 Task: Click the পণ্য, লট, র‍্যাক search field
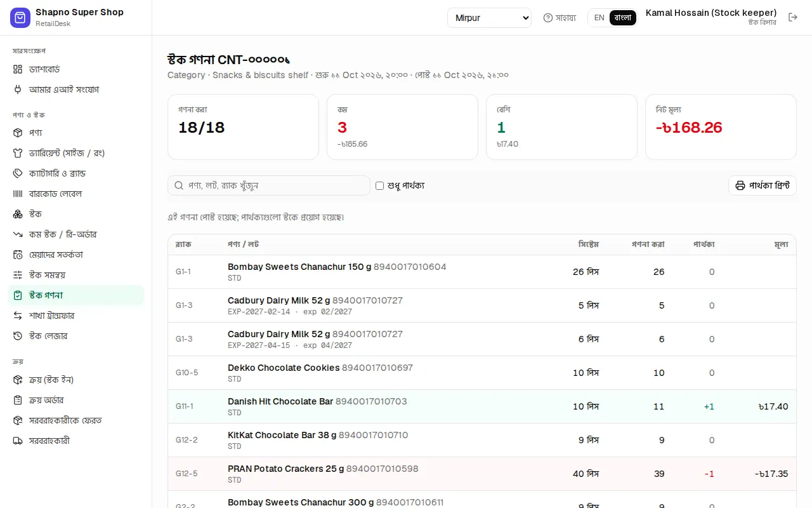(x=269, y=185)
